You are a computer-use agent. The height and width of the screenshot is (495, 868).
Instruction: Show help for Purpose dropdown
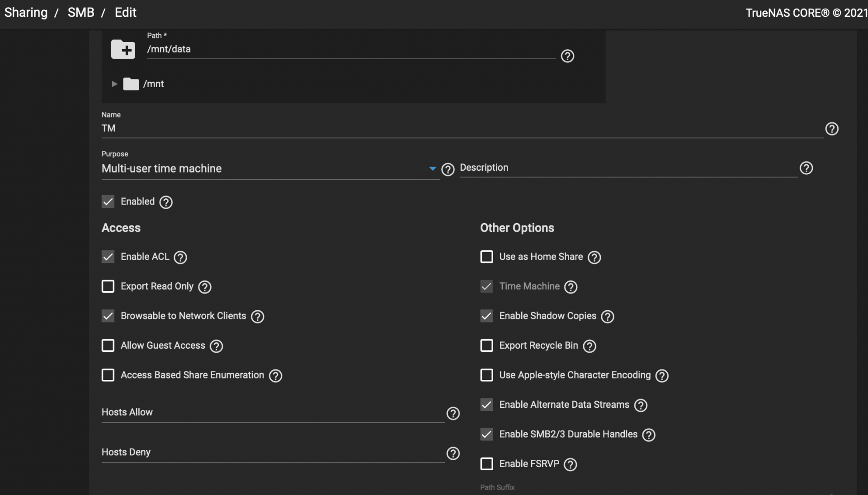(448, 169)
